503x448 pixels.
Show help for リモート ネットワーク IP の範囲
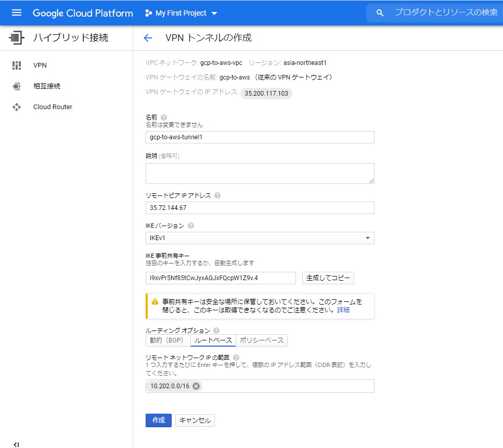pos(236,358)
